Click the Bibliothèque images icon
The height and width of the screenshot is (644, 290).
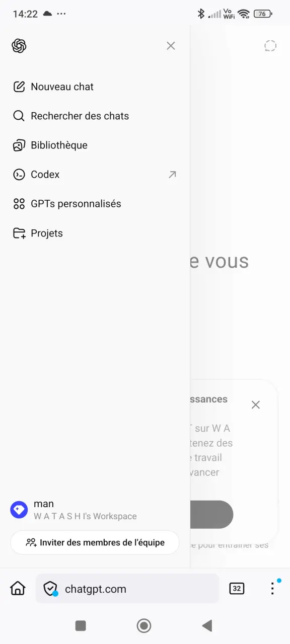19,145
